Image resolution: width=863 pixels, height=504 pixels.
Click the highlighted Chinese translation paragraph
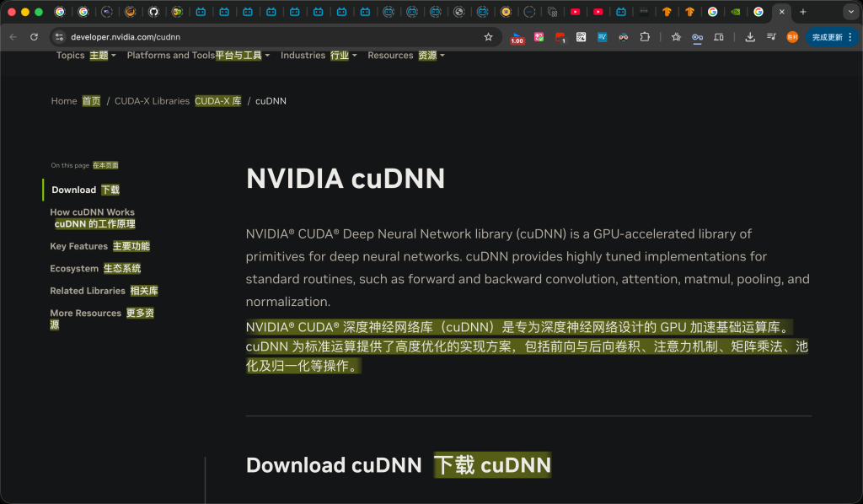click(527, 346)
